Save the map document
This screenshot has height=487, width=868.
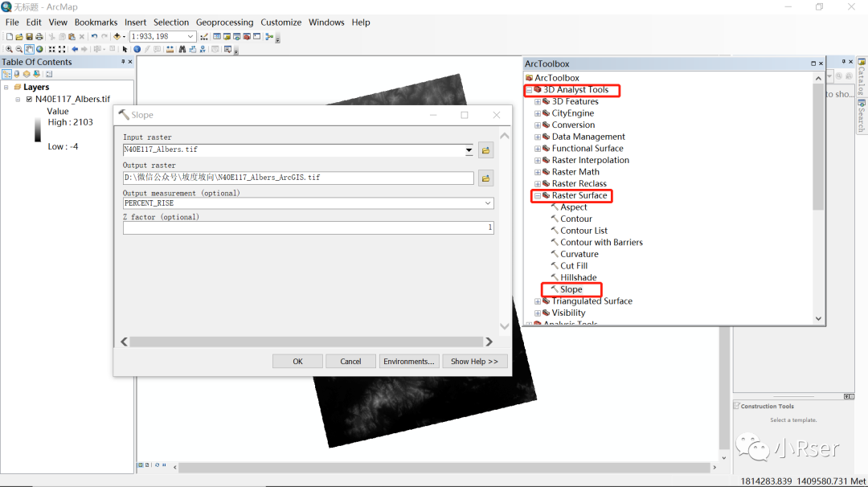pos(30,36)
